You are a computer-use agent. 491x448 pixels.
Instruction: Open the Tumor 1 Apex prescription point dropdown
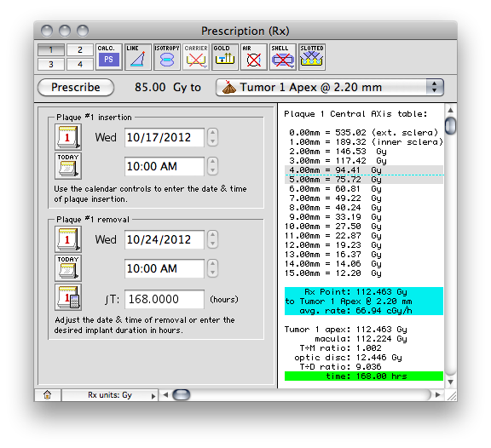(x=330, y=87)
